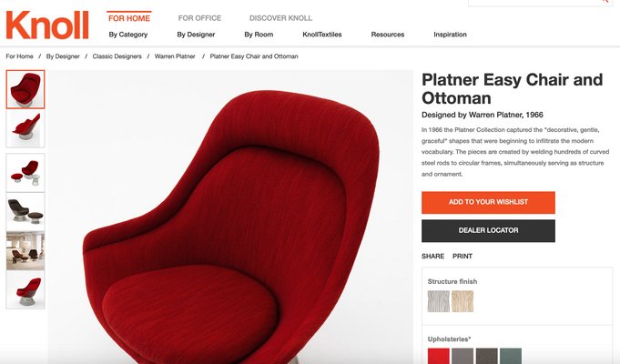Choose the silver structure finish swatch

click(439, 301)
